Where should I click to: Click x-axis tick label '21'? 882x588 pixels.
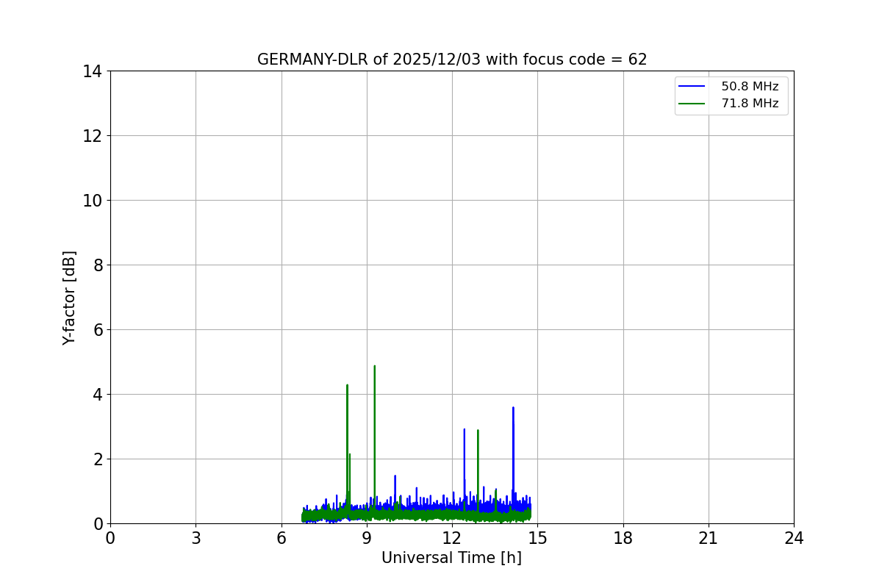tap(709, 538)
